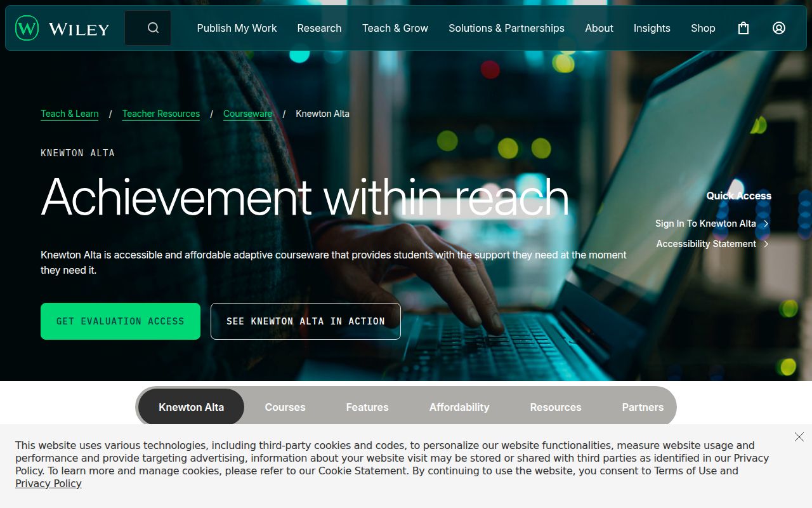Open the Publish My Work menu
This screenshot has height=508, width=812.
pyautogui.click(x=237, y=28)
